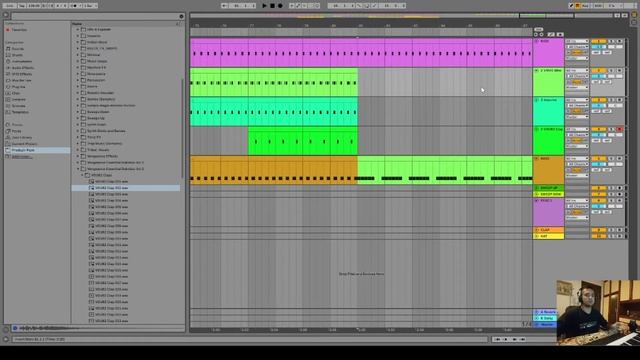640x360 pixels.
Task: Expand the Percussion folder arrow
Action: 78,80
